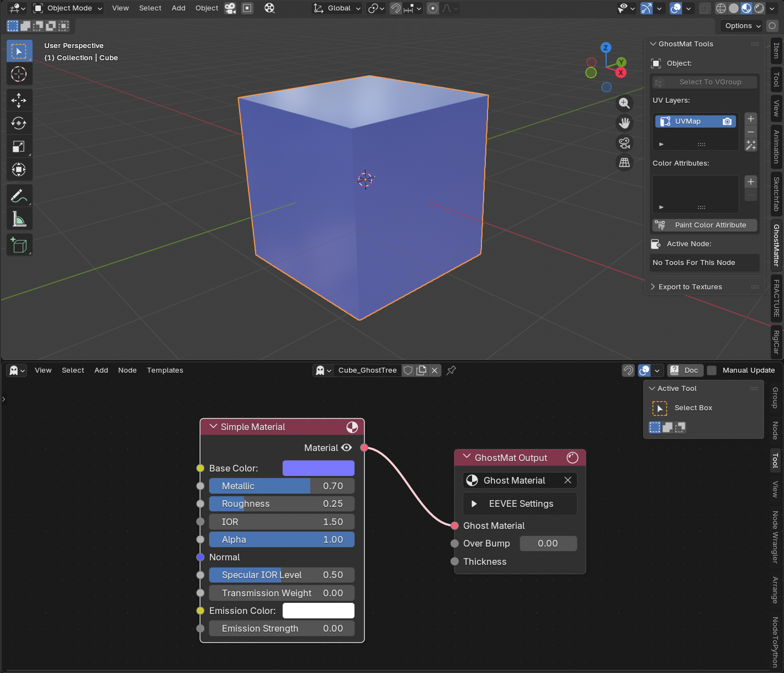Select the Measure tool
The image size is (784, 673).
pos(19,219)
